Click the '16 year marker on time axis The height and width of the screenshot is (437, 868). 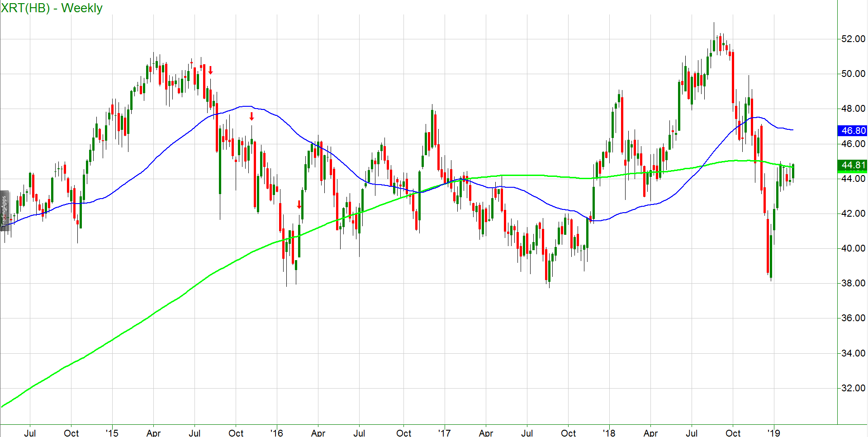click(276, 433)
